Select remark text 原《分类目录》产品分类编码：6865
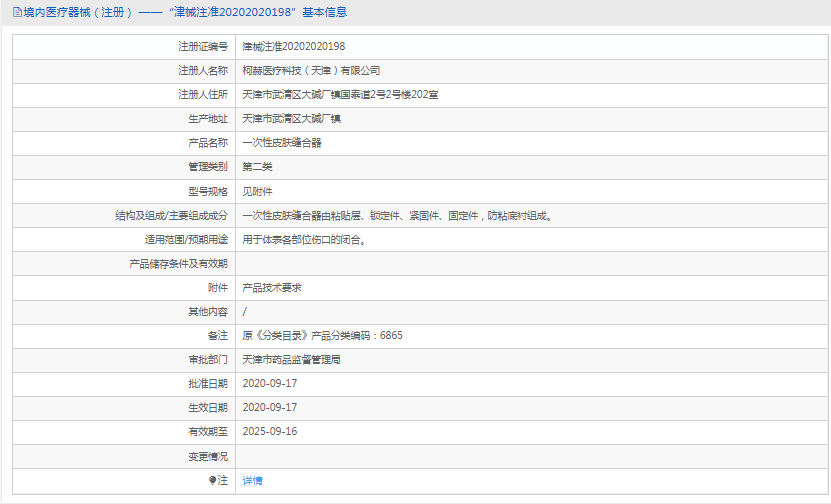The image size is (831, 504). (x=322, y=335)
